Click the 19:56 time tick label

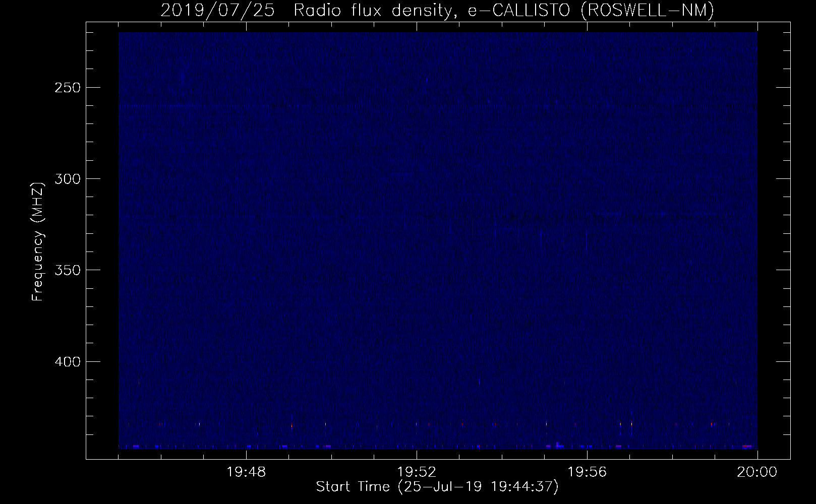pyautogui.click(x=587, y=472)
